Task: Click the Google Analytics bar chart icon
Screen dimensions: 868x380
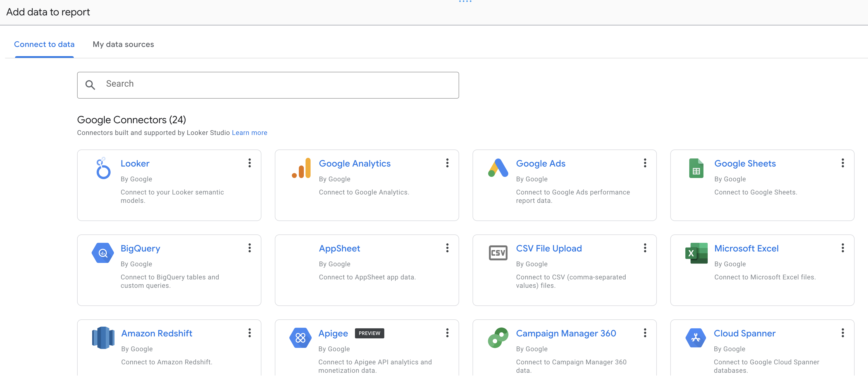Action: [301, 168]
